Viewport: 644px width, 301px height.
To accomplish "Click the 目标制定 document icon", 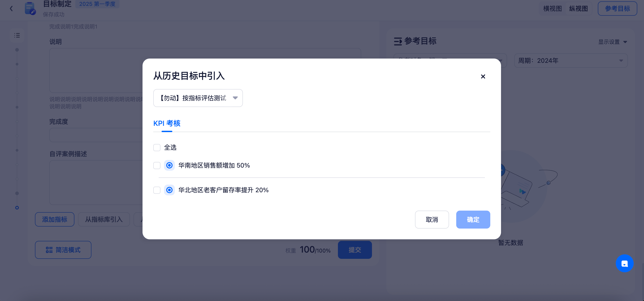I will (30, 8).
